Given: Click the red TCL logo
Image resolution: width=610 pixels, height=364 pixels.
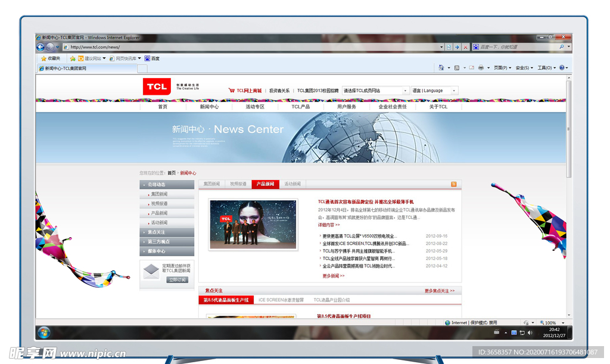Looking at the screenshot, I should point(157,86).
